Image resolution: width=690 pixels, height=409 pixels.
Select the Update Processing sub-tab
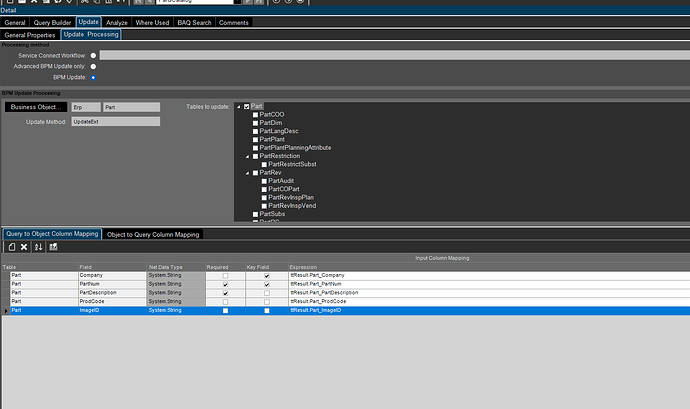[91, 34]
